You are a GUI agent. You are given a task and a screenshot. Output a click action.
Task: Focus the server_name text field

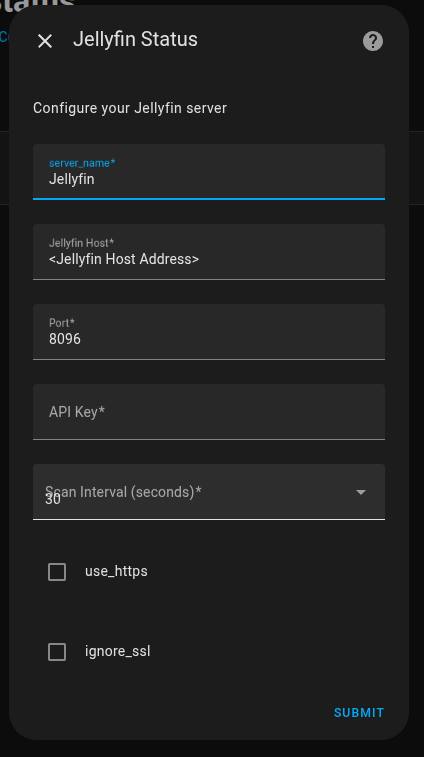click(x=209, y=171)
